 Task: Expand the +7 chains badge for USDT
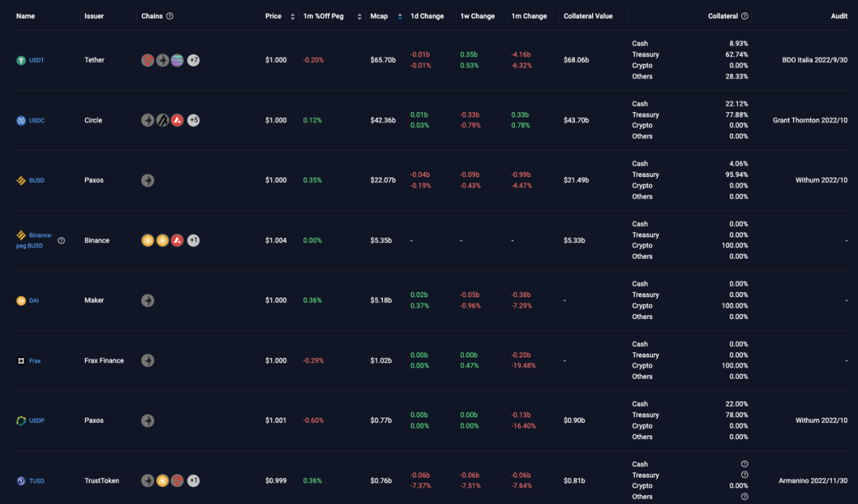tap(193, 60)
